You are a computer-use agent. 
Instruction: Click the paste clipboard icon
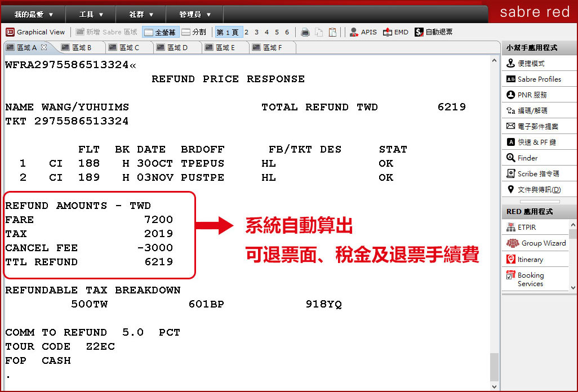(x=332, y=32)
